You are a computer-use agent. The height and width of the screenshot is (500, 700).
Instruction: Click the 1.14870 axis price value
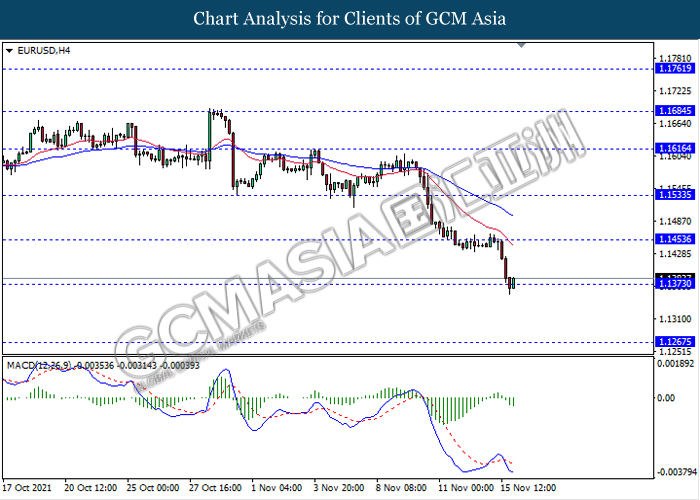tap(675, 221)
